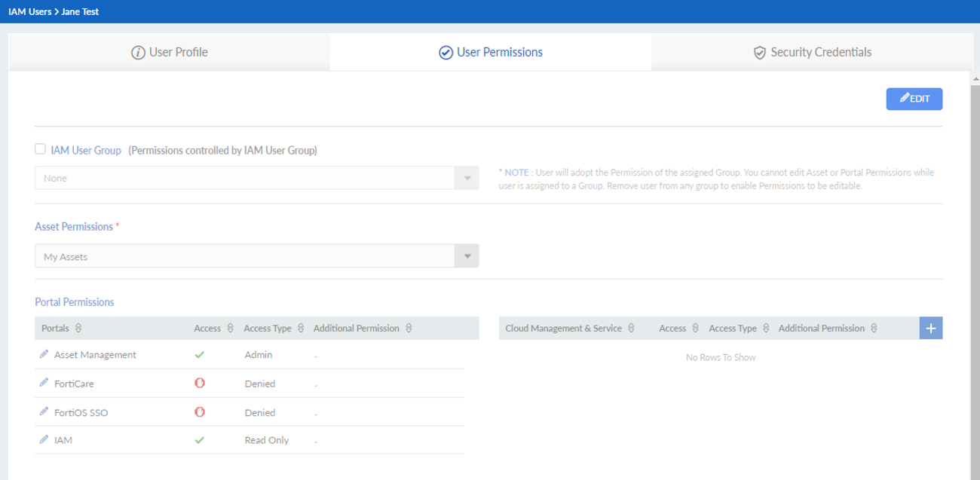This screenshot has width=980, height=480.
Task: Open the Security Credentials tab
Action: pos(812,53)
